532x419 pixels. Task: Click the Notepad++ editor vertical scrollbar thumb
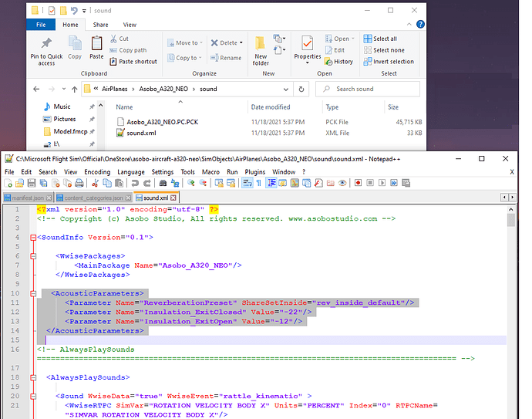tap(511, 221)
